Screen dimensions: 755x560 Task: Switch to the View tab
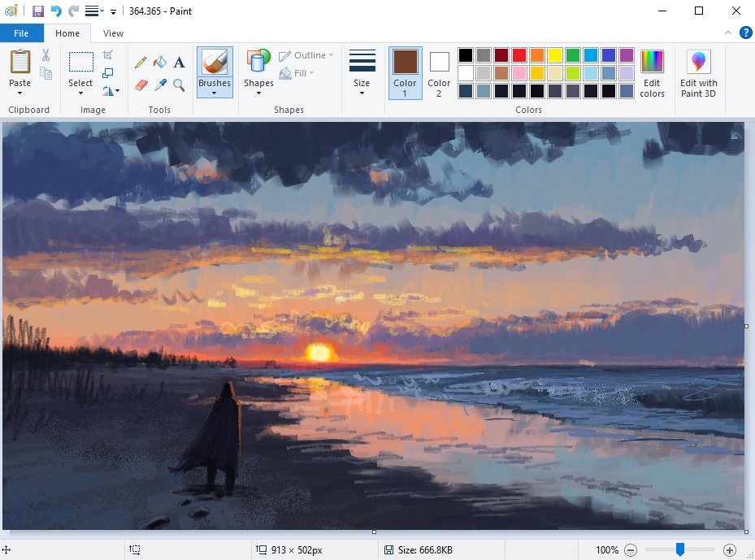point(113,33)
